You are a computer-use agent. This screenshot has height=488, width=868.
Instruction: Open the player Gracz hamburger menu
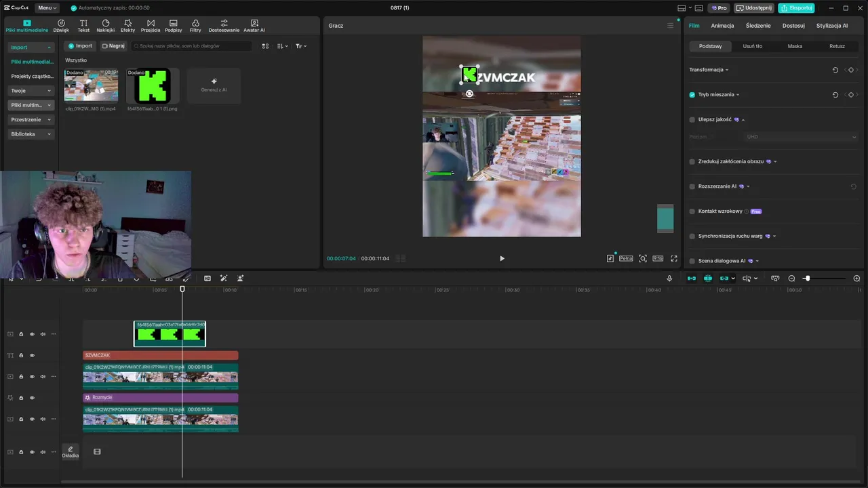(x=671, y=26)
